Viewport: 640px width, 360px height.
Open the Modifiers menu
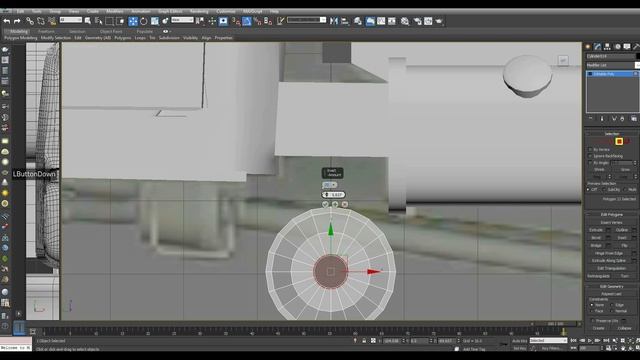point(115,11)
